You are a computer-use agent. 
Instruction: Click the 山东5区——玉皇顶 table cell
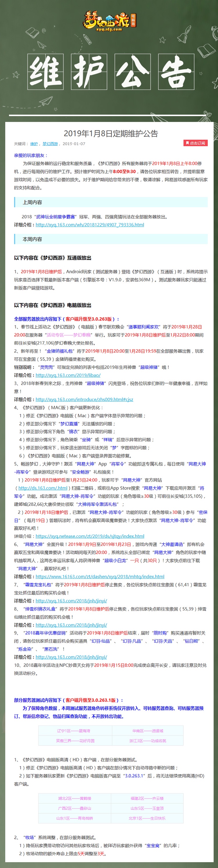pos(147,808)
